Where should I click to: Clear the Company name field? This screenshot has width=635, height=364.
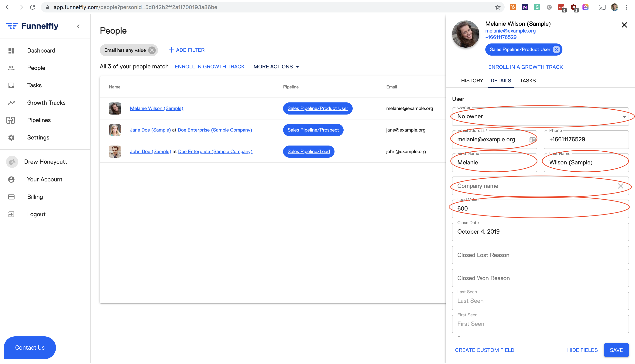pos(620,186)
